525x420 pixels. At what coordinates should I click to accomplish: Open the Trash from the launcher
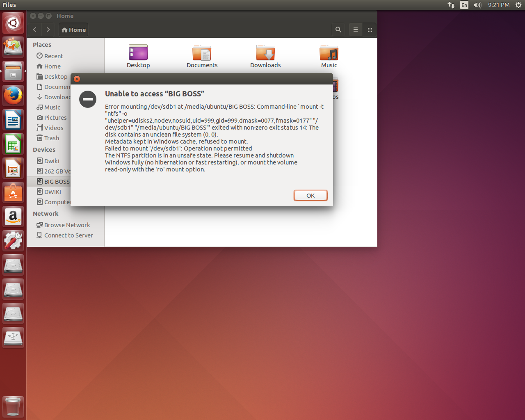click(13, 406)
